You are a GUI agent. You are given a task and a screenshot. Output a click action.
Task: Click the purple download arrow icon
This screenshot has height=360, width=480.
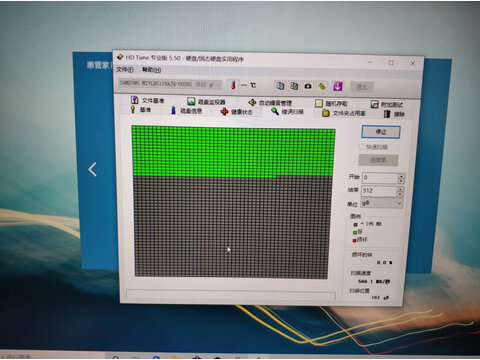click(338, 87)
